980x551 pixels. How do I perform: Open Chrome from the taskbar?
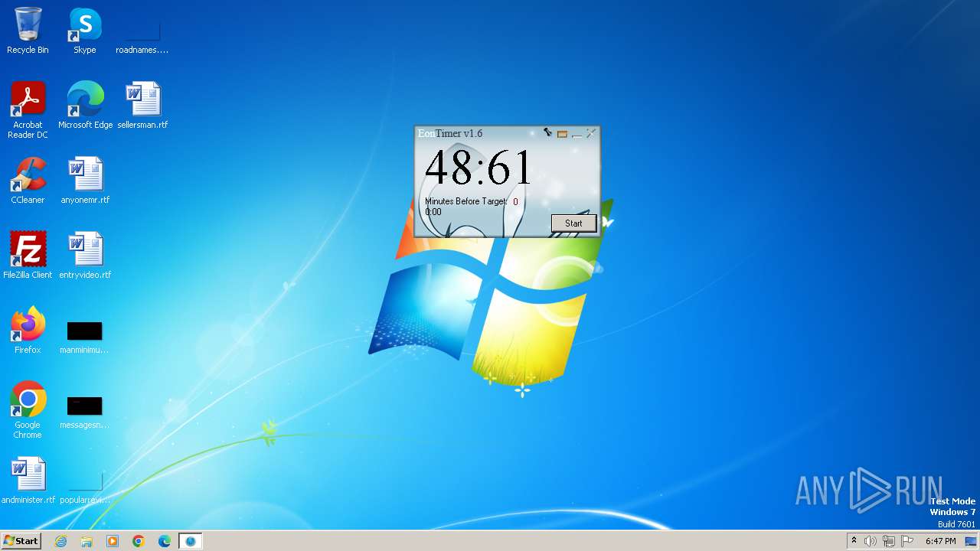tap(139, 541)
